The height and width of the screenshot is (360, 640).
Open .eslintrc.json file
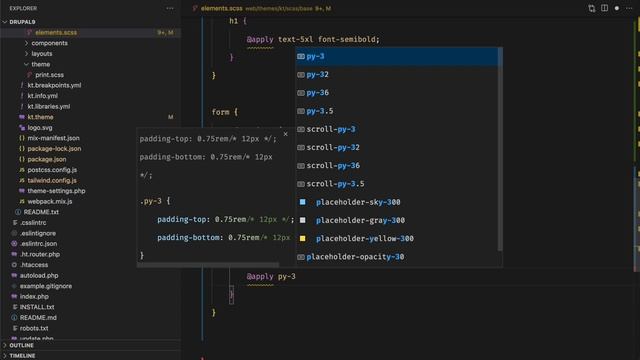[38, 244]
